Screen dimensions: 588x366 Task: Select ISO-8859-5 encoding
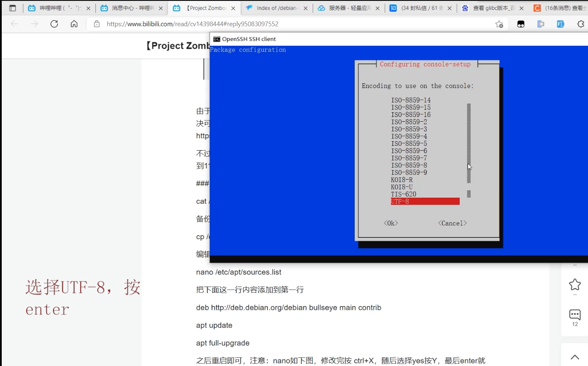click(x=409, y=144)
